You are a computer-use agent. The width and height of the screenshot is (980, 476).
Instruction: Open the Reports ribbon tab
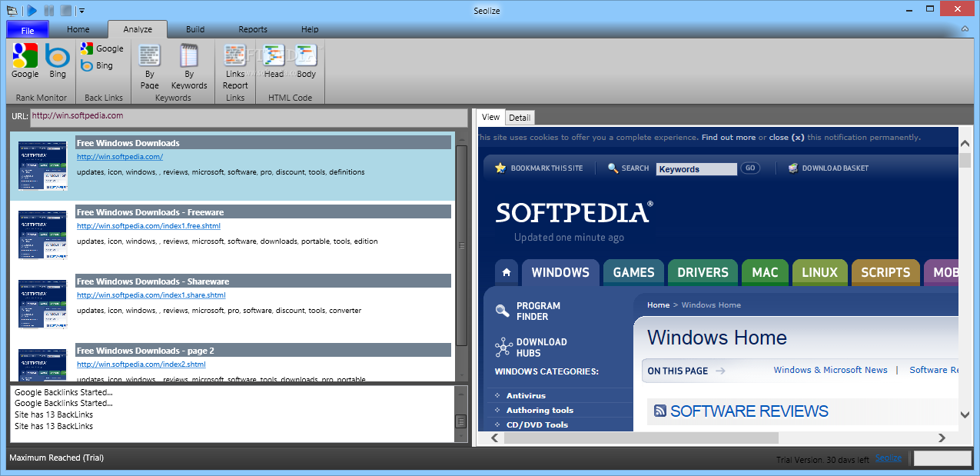(x=253, y=29)
